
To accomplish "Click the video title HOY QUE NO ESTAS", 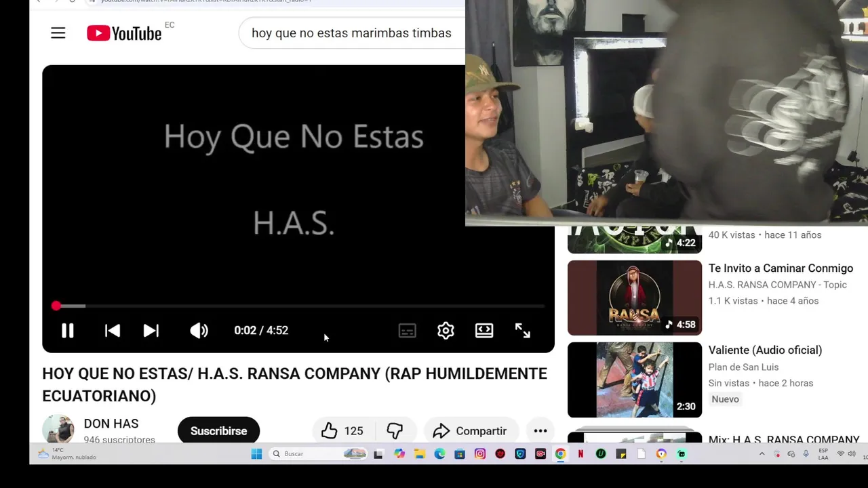I will 294,384.
